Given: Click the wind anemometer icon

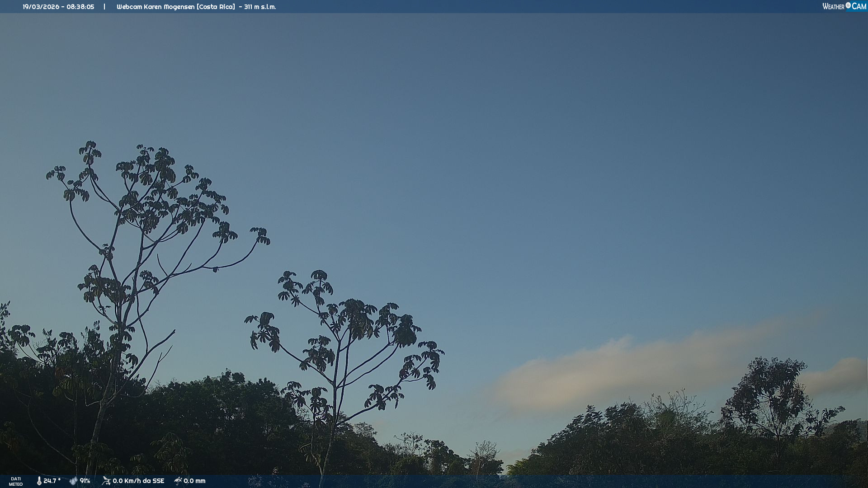Looking at the screenshot, I should pos(106,481).
